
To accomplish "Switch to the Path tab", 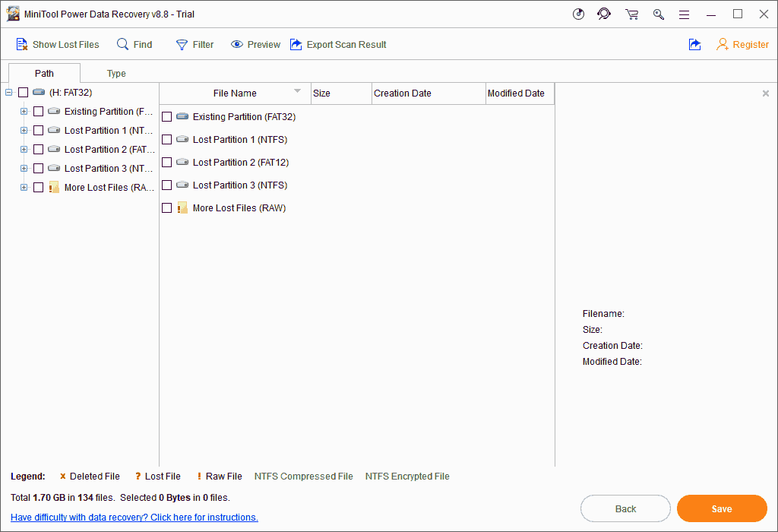I will click(44, 73).
